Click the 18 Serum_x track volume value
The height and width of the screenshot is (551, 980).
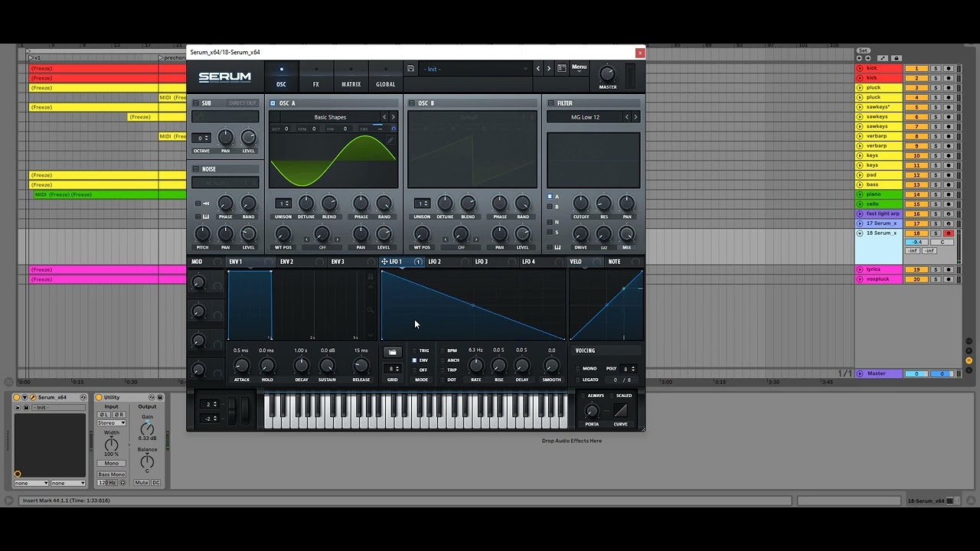pyautogui.click(x=916, y=242)
